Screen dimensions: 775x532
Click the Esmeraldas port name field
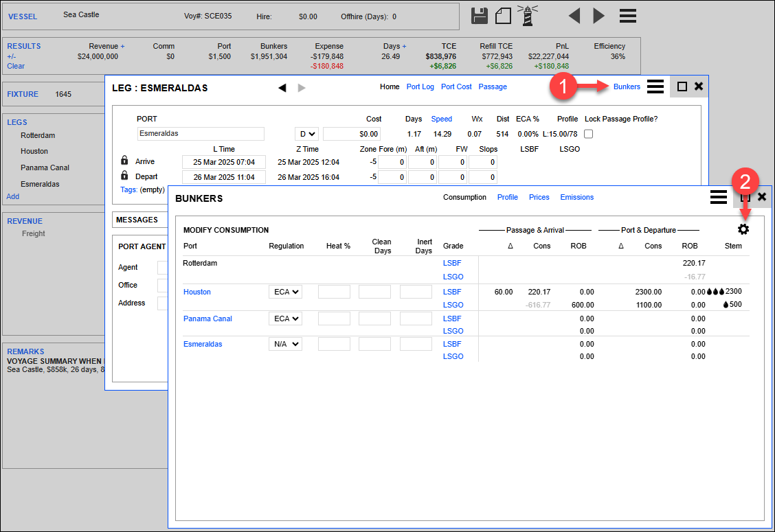200,134
